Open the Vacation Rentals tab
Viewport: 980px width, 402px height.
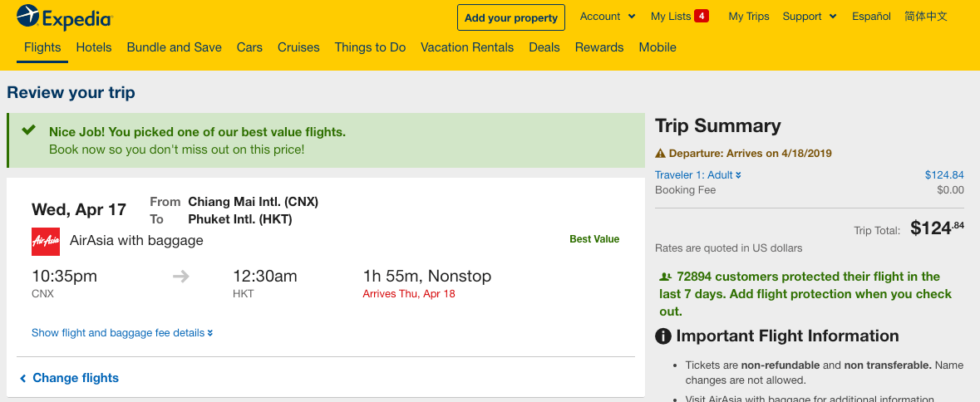click(x=467, y=47)
